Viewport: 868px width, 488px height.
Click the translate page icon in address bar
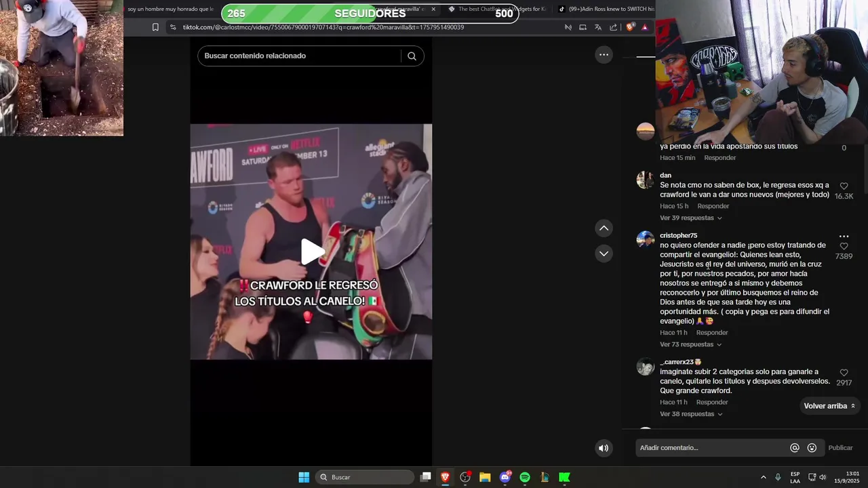pyautogui.click(x=597, y=27)
